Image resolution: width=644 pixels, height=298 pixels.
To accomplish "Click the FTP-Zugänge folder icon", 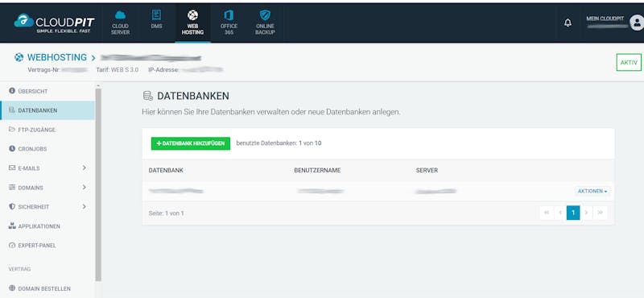I will click(x=12, y=130).
